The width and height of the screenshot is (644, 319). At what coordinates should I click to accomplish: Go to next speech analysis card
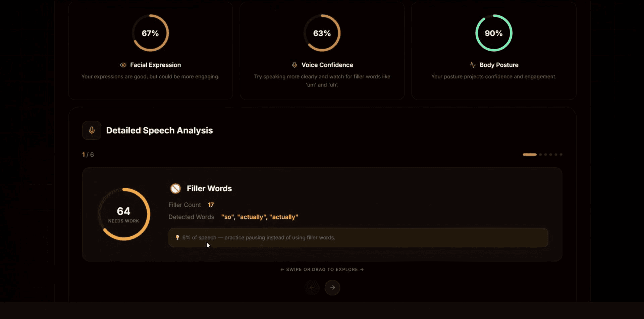[x=332, y=288]
